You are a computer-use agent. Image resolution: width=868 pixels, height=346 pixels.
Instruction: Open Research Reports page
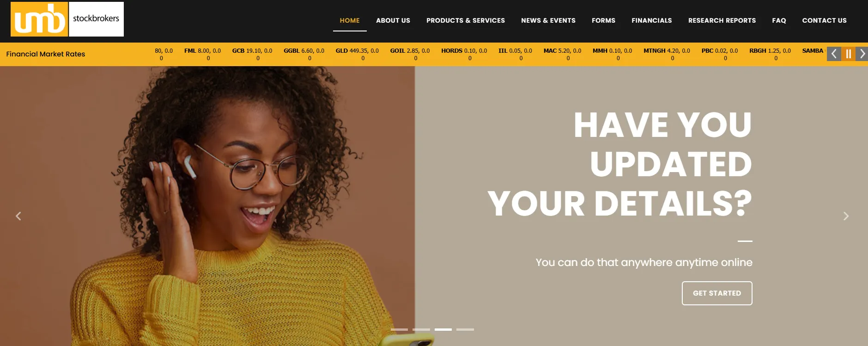tap(722, 20)
